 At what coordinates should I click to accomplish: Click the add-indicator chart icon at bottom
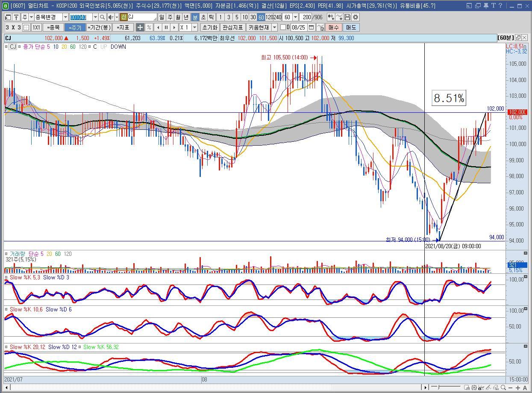click(x=481, y=387)
